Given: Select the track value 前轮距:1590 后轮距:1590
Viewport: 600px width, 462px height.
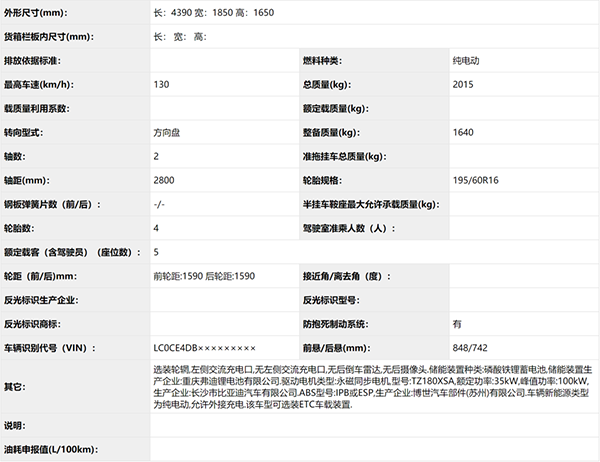Looking at the screenshot, I should (204, 276).
